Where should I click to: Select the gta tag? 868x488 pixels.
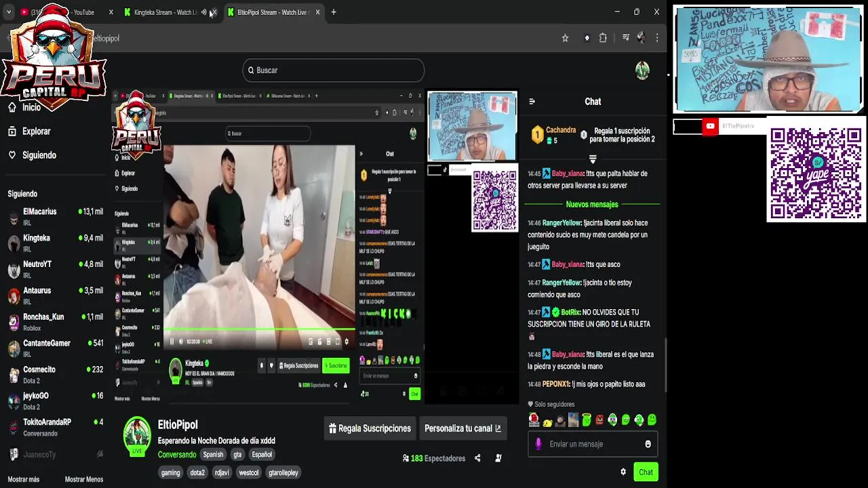point(237,455)
